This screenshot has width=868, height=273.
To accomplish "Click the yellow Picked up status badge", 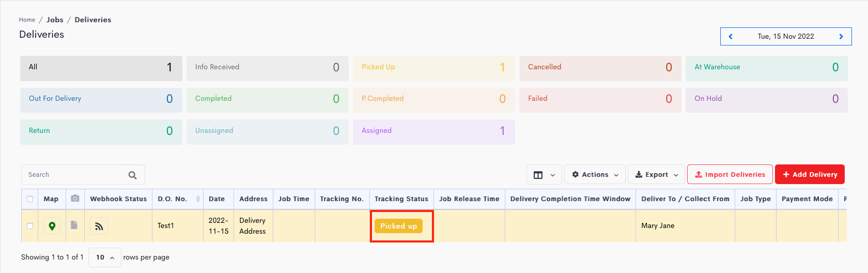I will click(x=398, y=226).
